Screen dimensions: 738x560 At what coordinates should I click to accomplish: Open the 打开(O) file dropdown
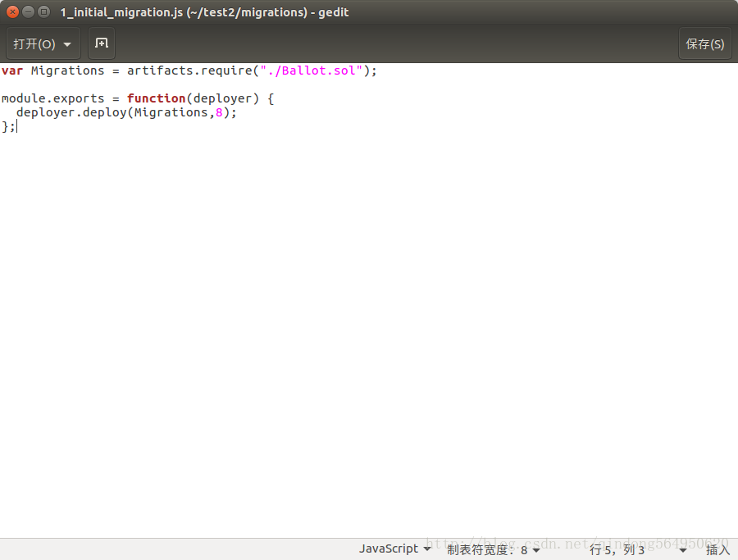tap(43, 43)
